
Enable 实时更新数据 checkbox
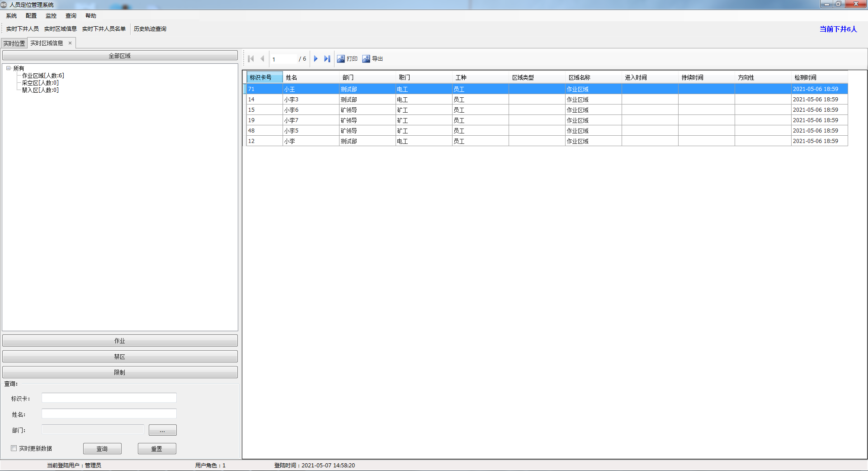click(14, 448)
